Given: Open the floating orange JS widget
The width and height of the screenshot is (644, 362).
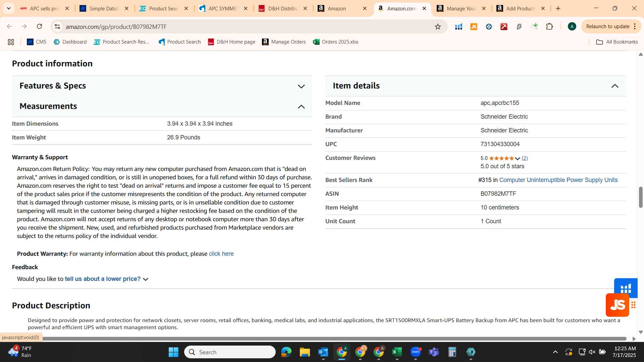Looking at the screenshot, I should point(617,305).
